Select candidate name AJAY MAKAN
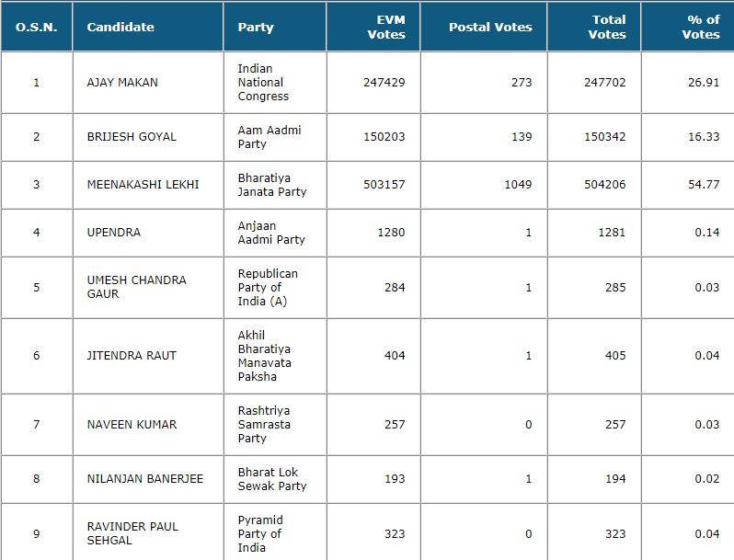The height and width of the screenshot is (560, 734). point(122,83)
